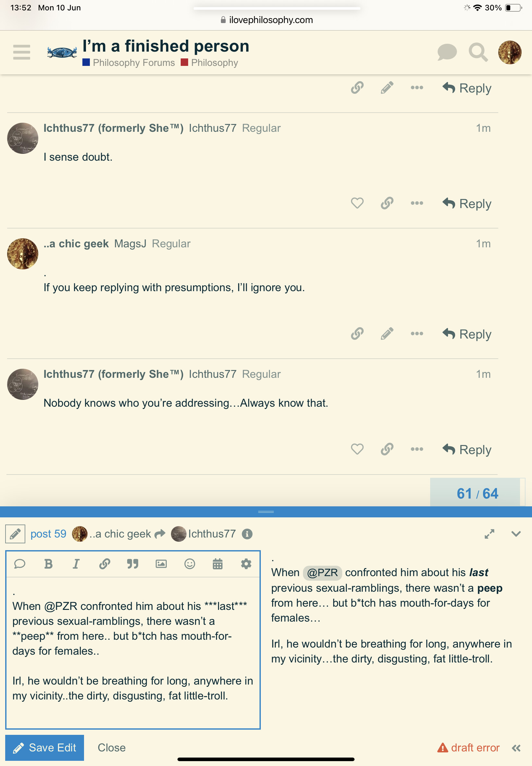The image size is (532, 766).
Task: Open composer options gear menu
Action: (246, 564)
